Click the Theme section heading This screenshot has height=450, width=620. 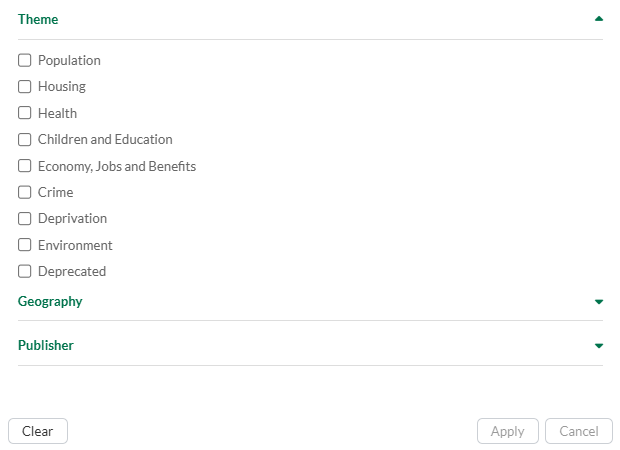38,19
